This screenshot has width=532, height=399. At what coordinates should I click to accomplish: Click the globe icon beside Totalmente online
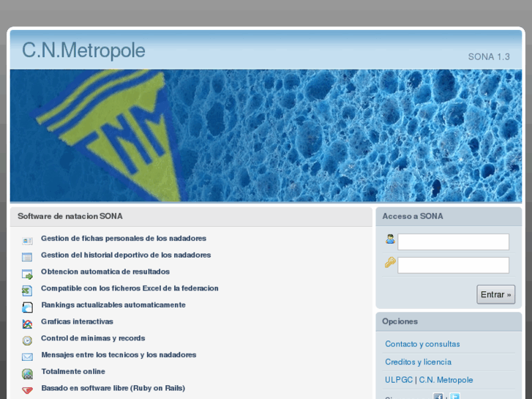[27, 374]
